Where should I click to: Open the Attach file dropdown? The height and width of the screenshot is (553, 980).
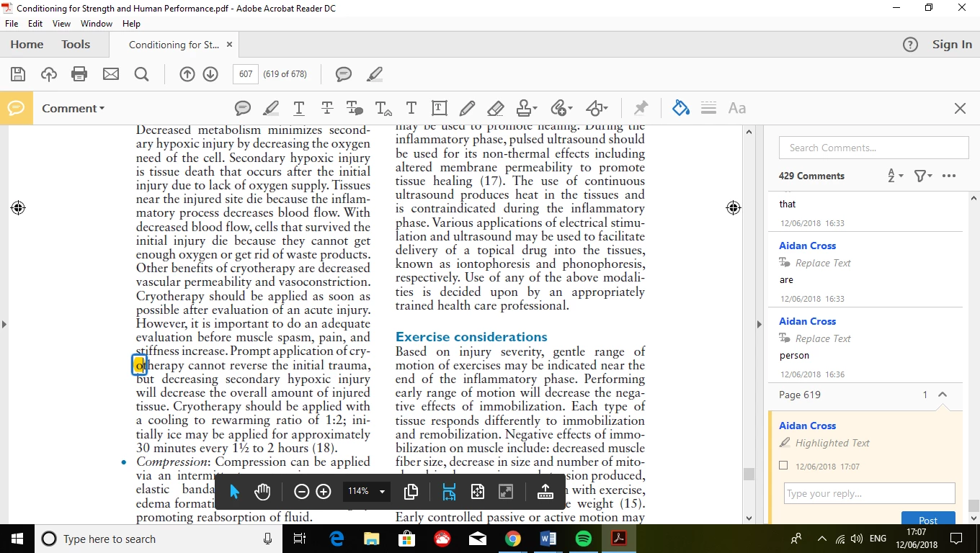(x=561, y=108)
